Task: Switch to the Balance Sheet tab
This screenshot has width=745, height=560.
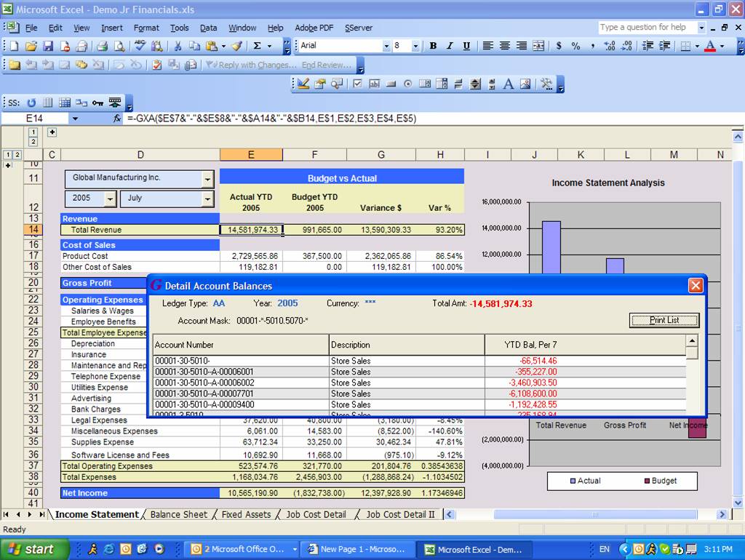Action: click(179, 514)
